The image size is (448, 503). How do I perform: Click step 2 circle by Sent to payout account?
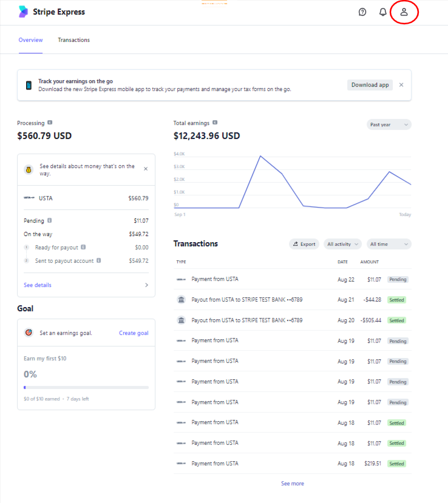pos(27,260)
